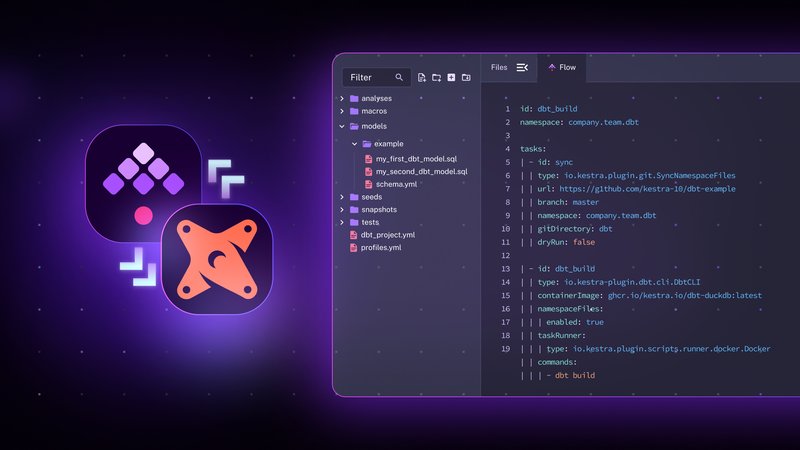The height and width of the screenshot is (450, 800).
Task: Click the Flow tab tree icon
Action: point(552,67)
